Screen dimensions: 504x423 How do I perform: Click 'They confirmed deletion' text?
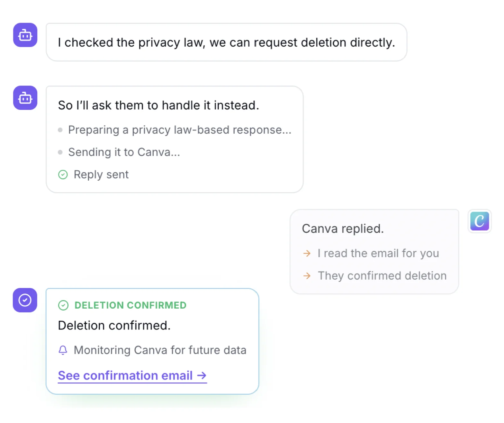coord(382,276)
